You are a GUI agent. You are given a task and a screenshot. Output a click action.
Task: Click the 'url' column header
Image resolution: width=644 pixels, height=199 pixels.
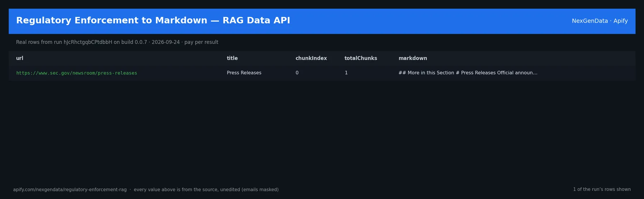20,58
